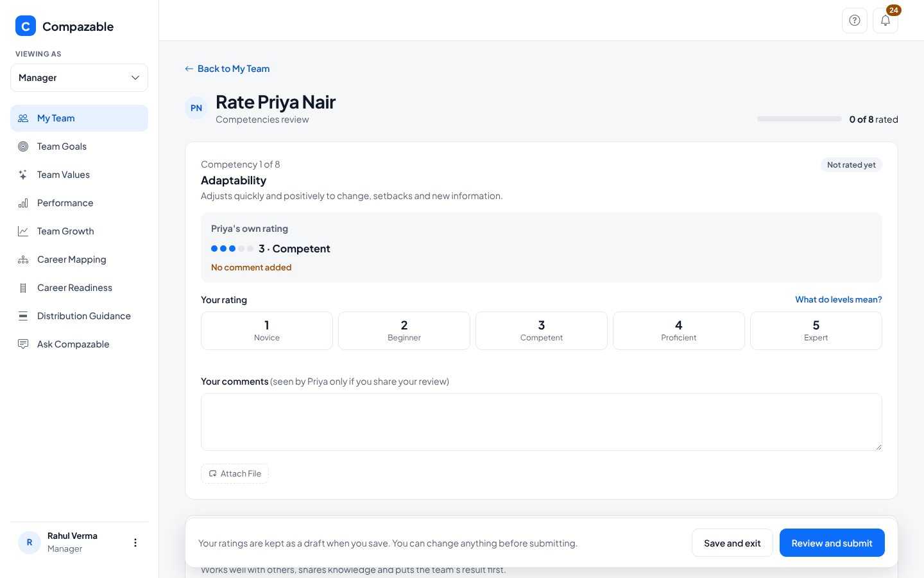The image size is (924, 578).
Task: Rate Adaptability as 2 Beginner
Action: 404,331
